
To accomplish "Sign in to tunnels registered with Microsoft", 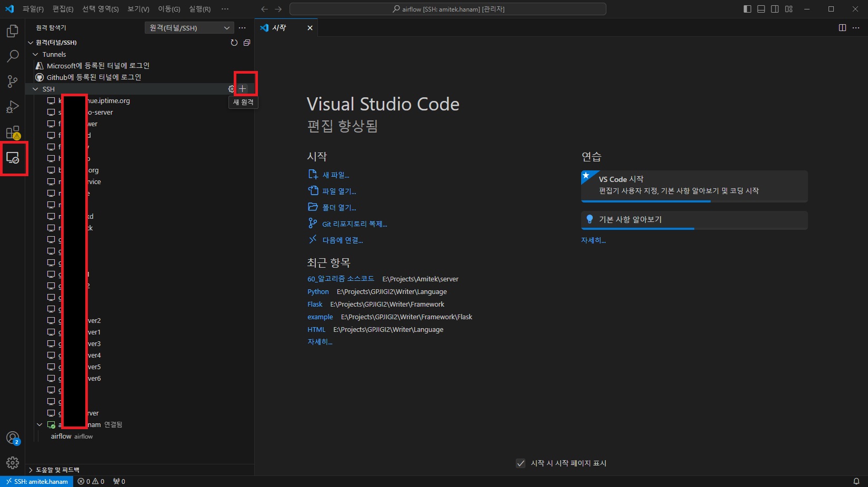I will point(98,66).
